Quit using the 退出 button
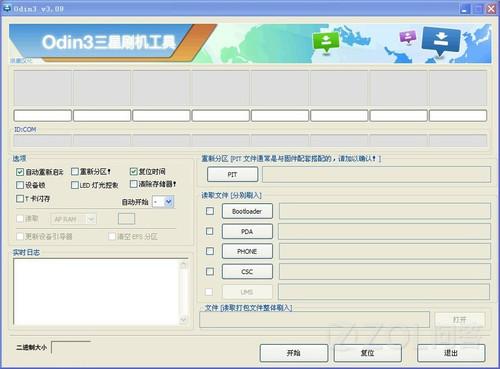Image resolution: width=500 pixels, height=369 pixels. pos(451,353)
